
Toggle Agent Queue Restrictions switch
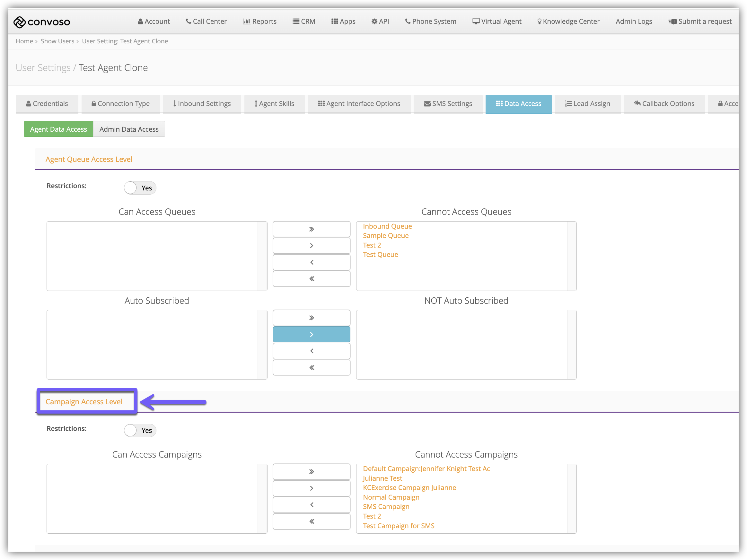click(x=139, y=188)
